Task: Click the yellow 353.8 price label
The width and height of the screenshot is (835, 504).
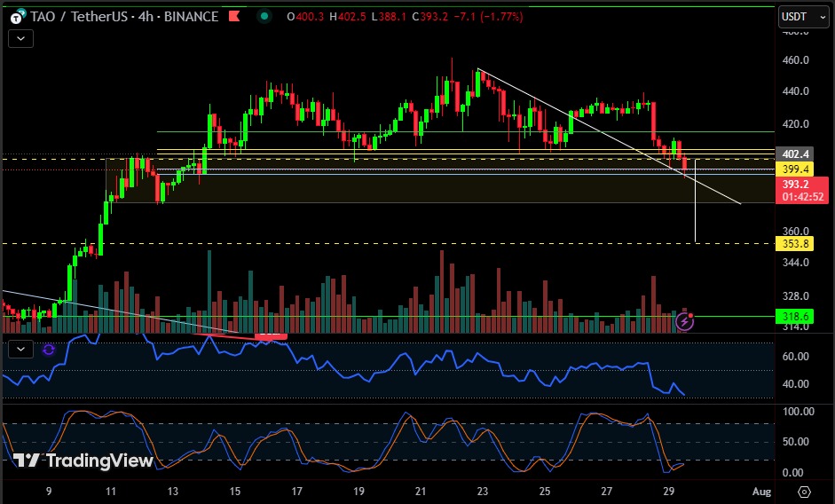Action: [795, 243]
